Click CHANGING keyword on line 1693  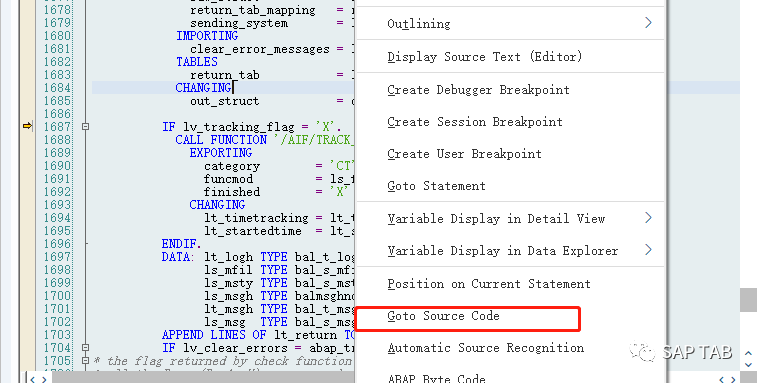(217, 205)
